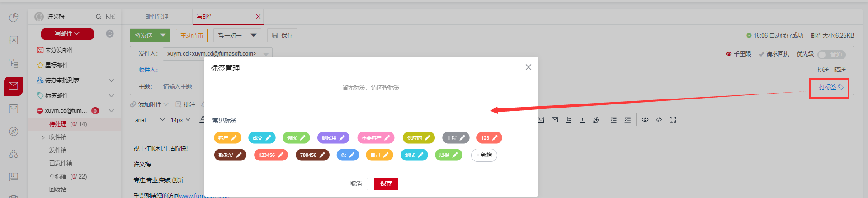This screenshot has height=198, width=868.
Task: Open the source code view icon
Action: point(659,120)
